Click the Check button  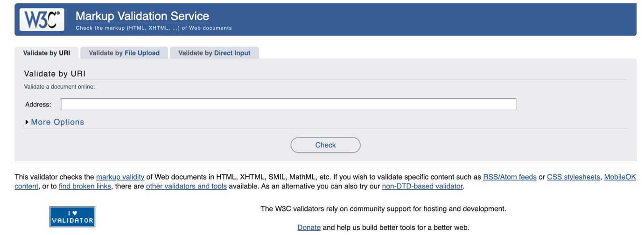click(x=325, y=145)
